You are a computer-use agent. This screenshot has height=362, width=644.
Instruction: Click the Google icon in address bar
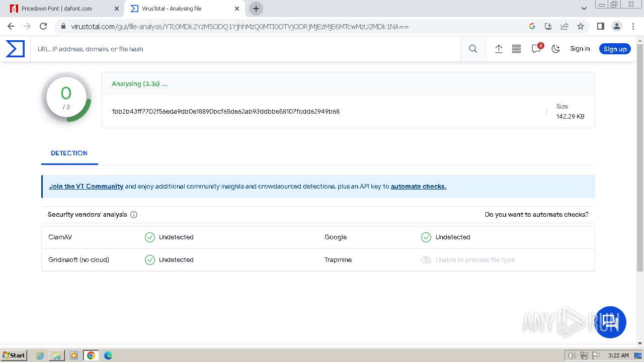532,26
